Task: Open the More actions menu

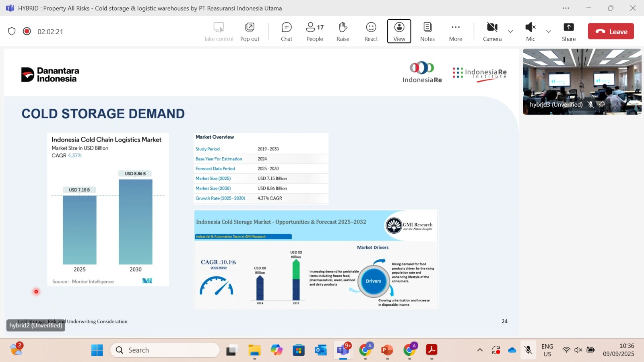Action: coord(455,31)
